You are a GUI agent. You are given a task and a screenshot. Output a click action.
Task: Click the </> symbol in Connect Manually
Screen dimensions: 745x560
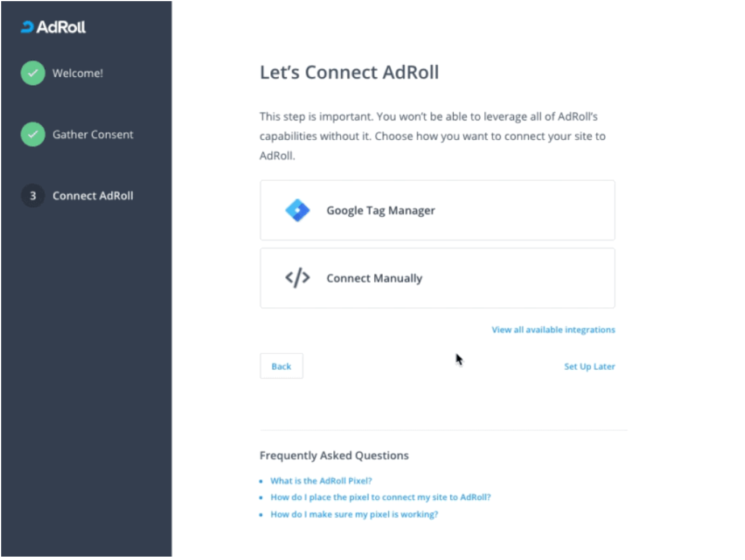point(297,278)
